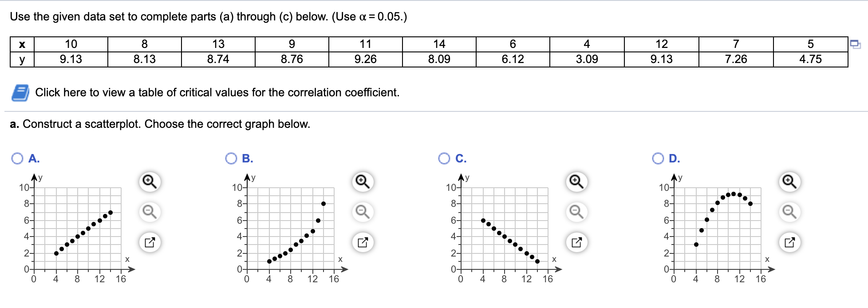Click the copy icon at top right of table
This screenshot has height=308, width=868.
856,43
